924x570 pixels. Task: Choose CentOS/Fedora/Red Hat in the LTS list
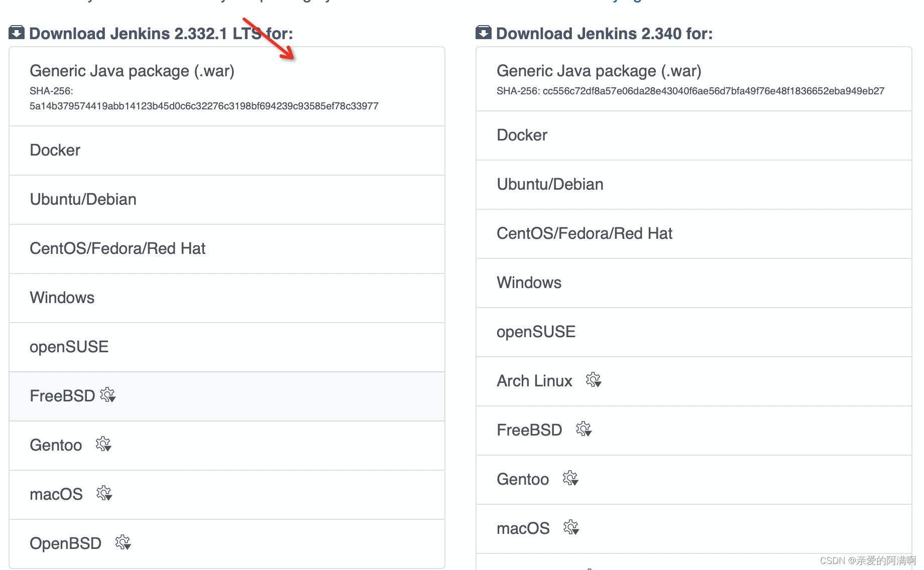pyautogui.click(x=227, y=249)
